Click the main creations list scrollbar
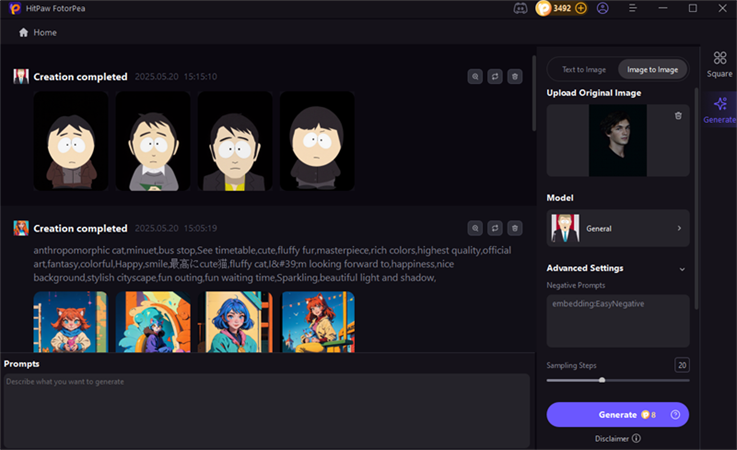 (x=534, y=93)
